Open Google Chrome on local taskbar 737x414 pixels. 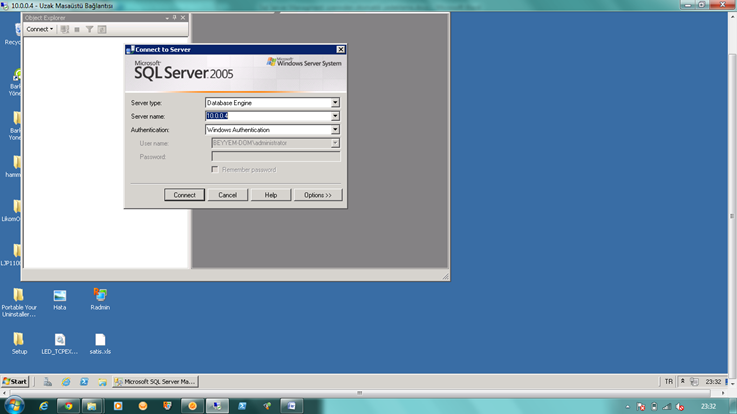[x=69, y=406]
